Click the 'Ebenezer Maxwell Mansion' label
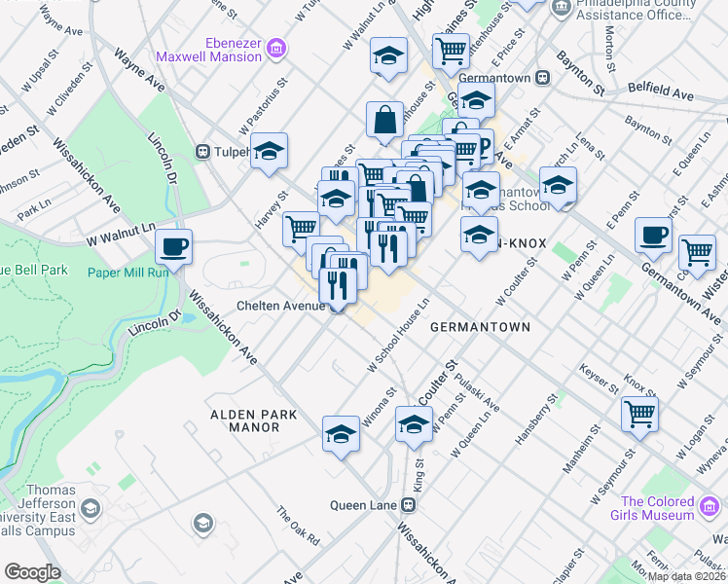728x584 pixels. pyautogui.click(x=209, y=51)
